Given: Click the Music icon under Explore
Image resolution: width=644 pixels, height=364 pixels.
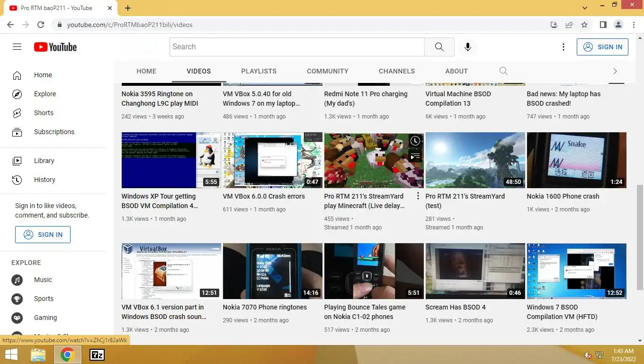Looking at the screenshot, I should coord(17,280).
